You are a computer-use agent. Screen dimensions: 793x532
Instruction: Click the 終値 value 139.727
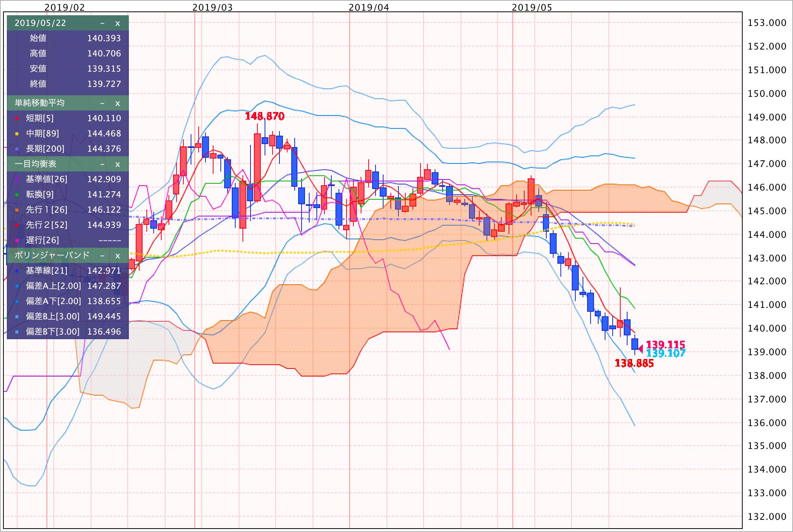tap(104, 84)
